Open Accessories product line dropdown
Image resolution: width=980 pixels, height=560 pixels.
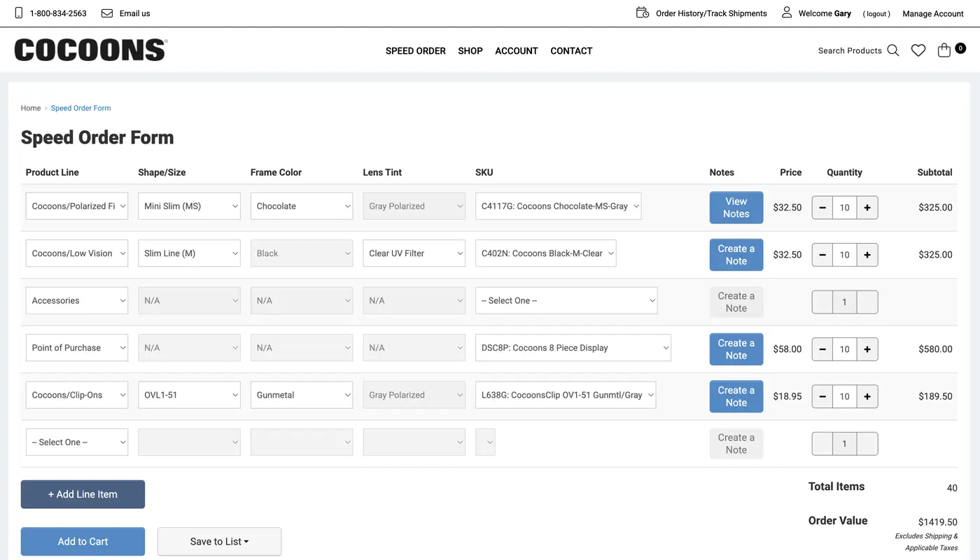click(x=77, y=300)
